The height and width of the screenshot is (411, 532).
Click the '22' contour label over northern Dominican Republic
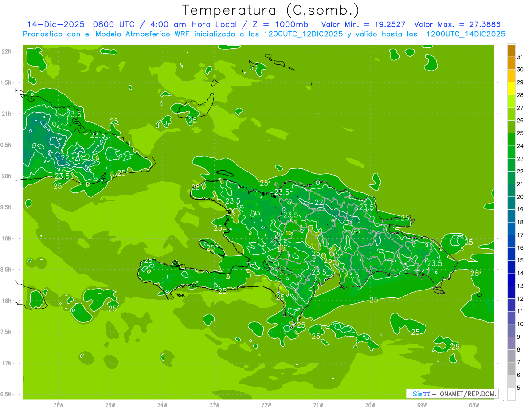coord(318,203)
